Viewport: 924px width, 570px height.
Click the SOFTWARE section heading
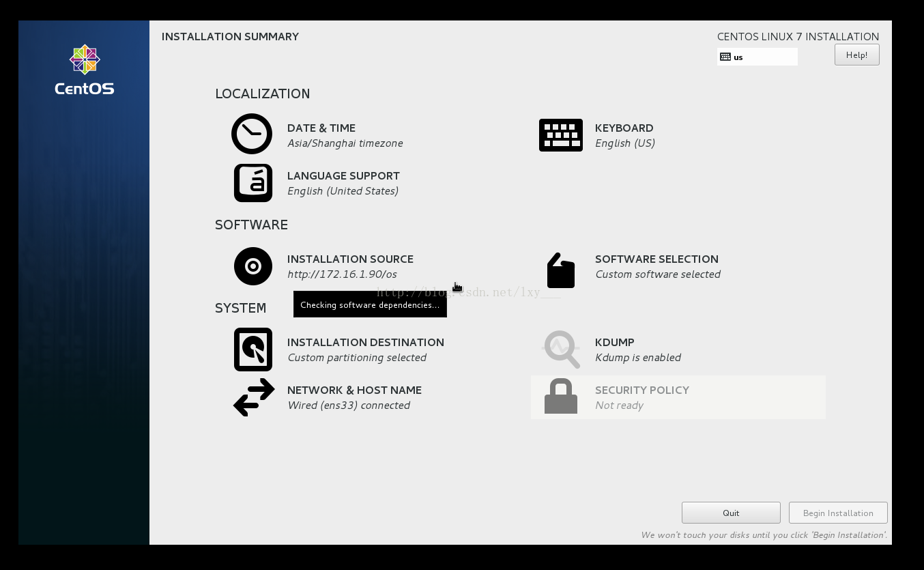[x=251, y=225]
